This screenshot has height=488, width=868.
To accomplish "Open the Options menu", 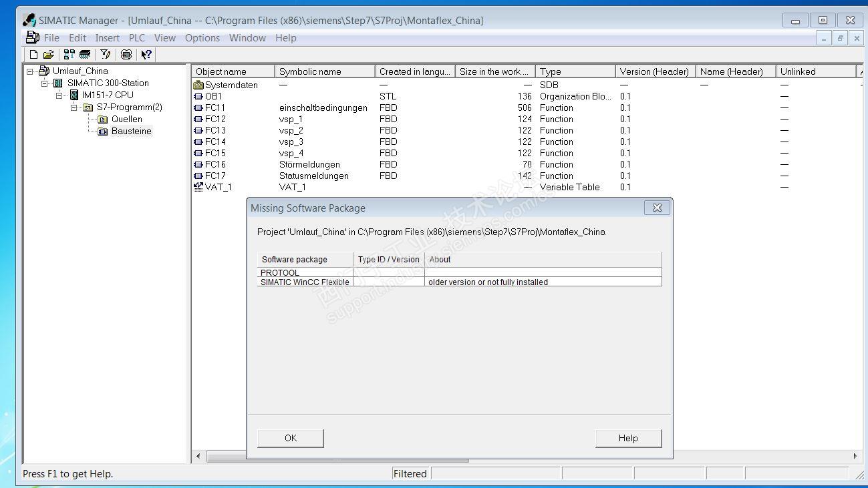I will [x=202, y=38].
